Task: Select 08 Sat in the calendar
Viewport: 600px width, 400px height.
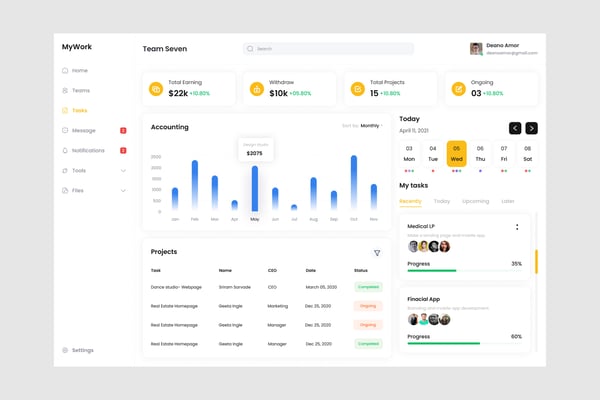Action: [x=528, y=154]
